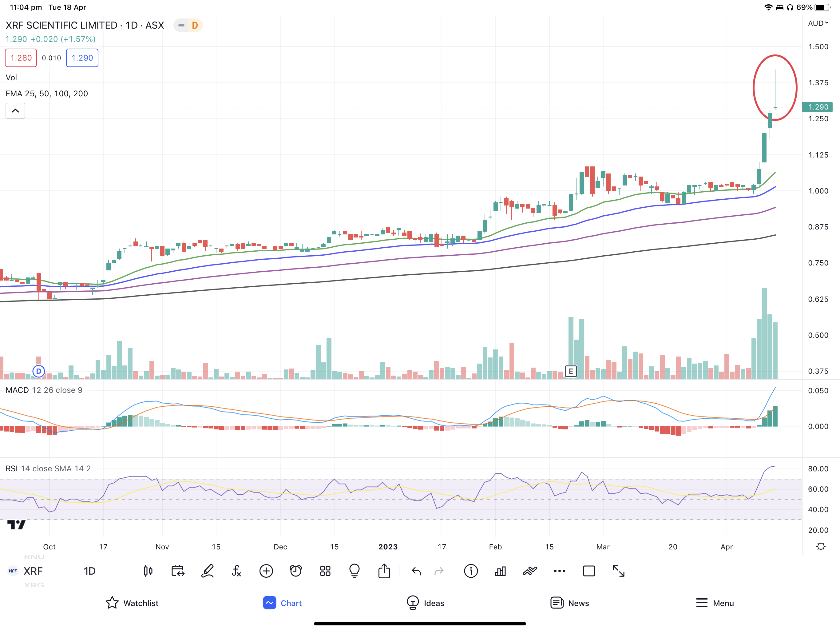Tap the 11:04 pm clock in status bar
The height and width of the screenshot is (630, 840).
pos(26,7)
